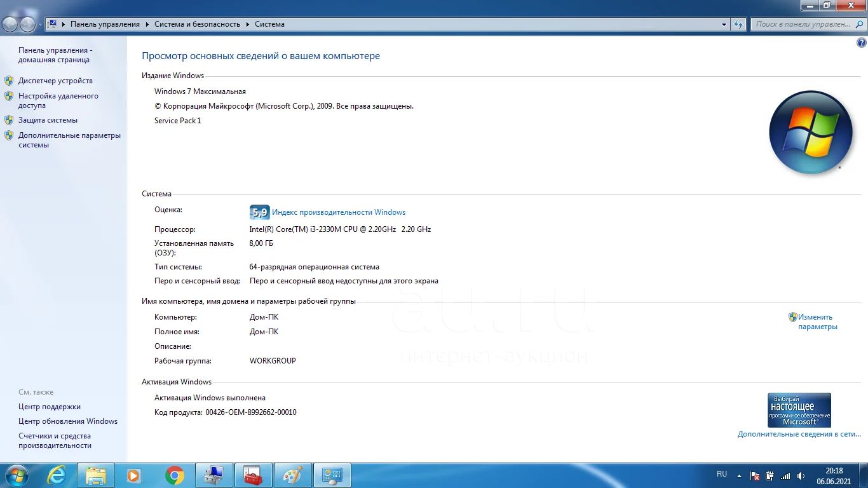The height and width of the screenshot is (488, 868).
Task: Click the 5,9 performance rating badge
Action: click(x=259, y=212)
